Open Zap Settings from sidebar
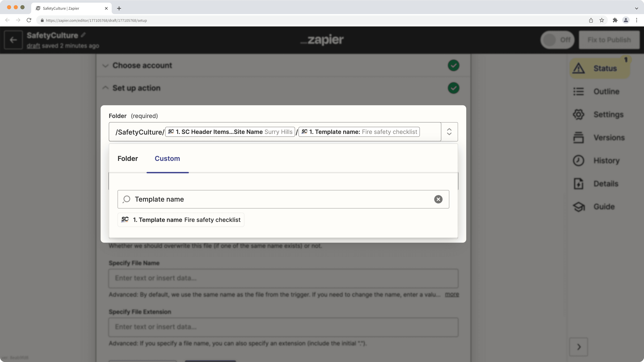This screenshot has width=644, height=362. (x=600, y=114)
